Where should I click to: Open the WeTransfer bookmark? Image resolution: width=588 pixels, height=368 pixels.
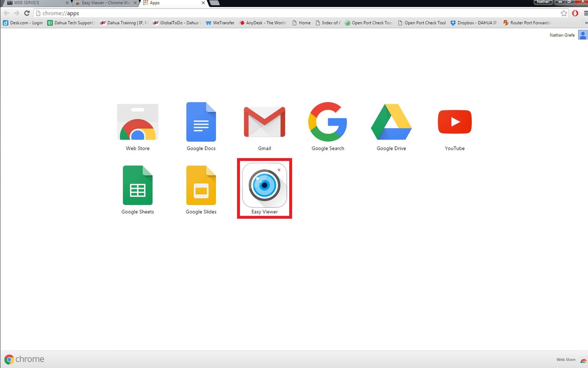220,23
